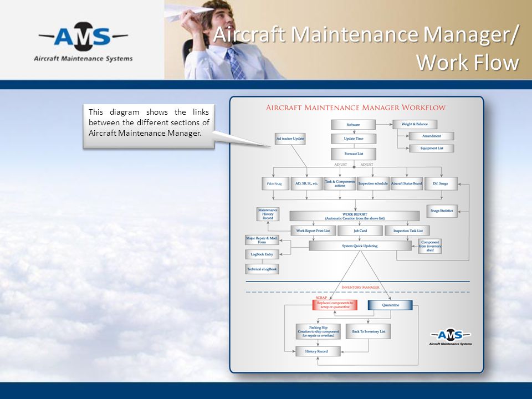Click the right 'ADJUST' label under Forecast List
This screenshot has width=532, height=399.
pos(367,165)
